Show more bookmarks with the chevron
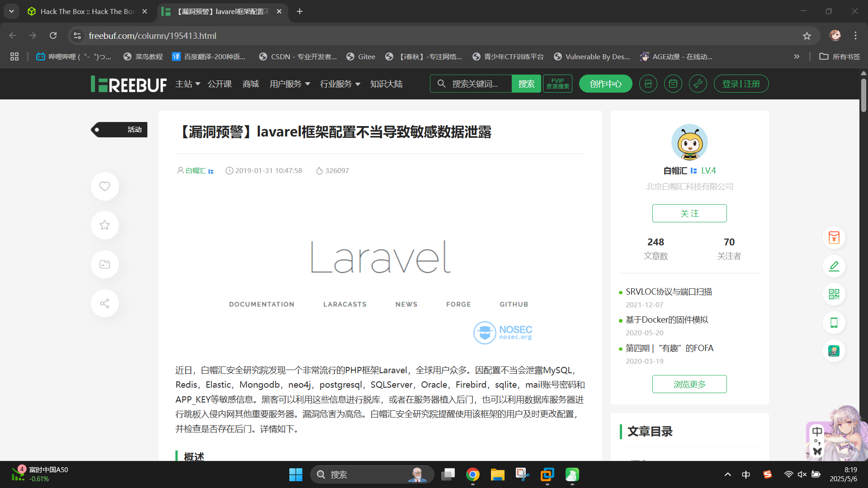Viewport: 868px width, 488px height. [797, 56]
